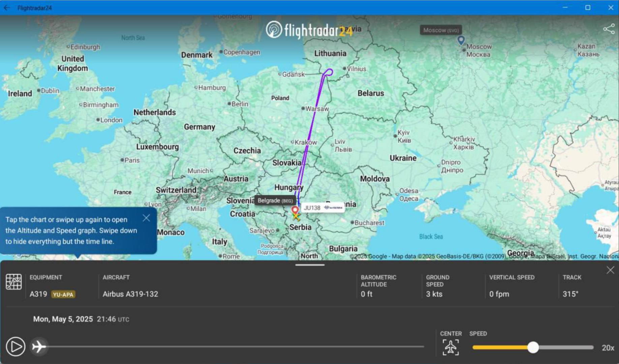This screenshot has height=364, width=619.
Task: Click the YU-APA registration badge
Action: (x=63, y=295)
